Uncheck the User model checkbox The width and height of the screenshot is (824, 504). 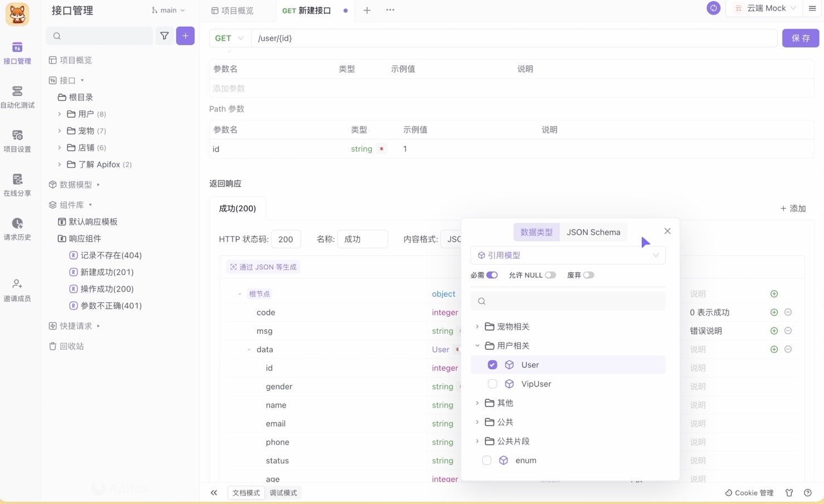(492, 365)
